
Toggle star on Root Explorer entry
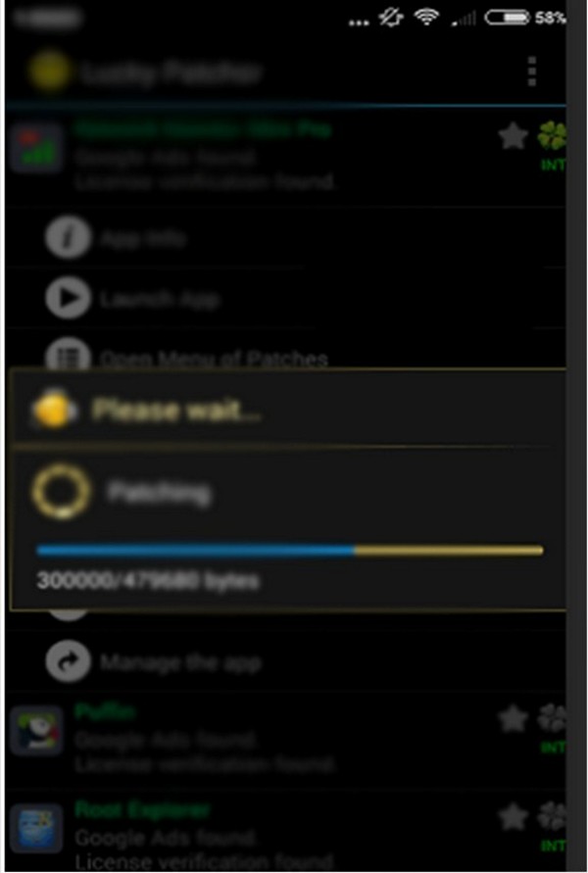513,817
